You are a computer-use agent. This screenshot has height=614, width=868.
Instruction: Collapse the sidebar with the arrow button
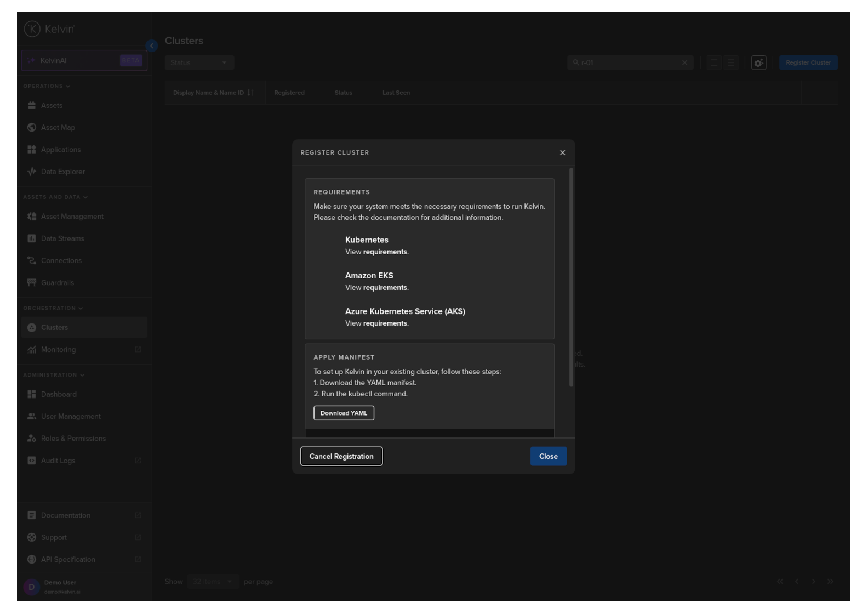pyautogui.click(x=152, y=46)
